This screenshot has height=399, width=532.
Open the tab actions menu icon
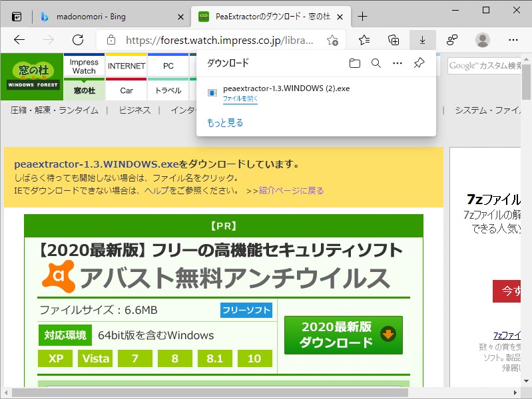pos(17,17)
